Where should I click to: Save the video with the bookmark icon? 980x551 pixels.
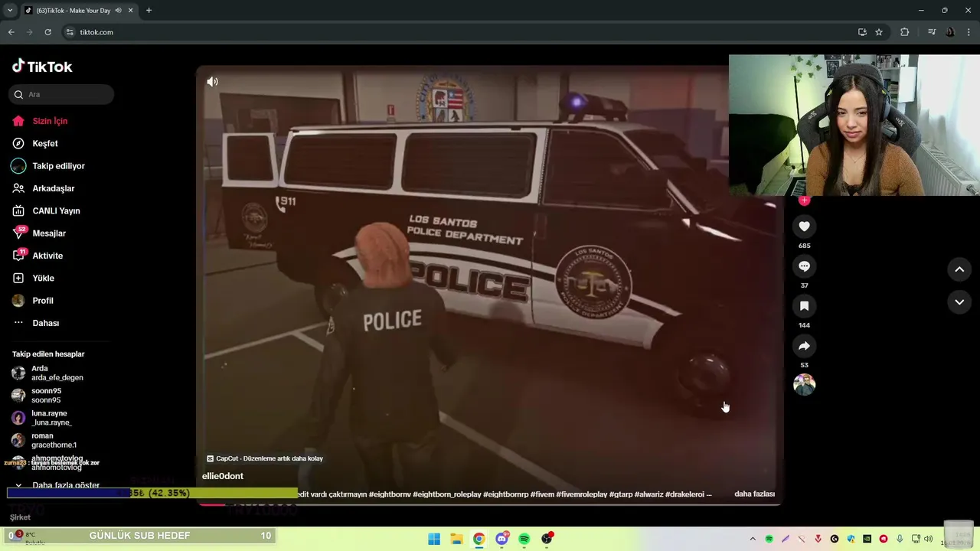[x=804, y=306]
